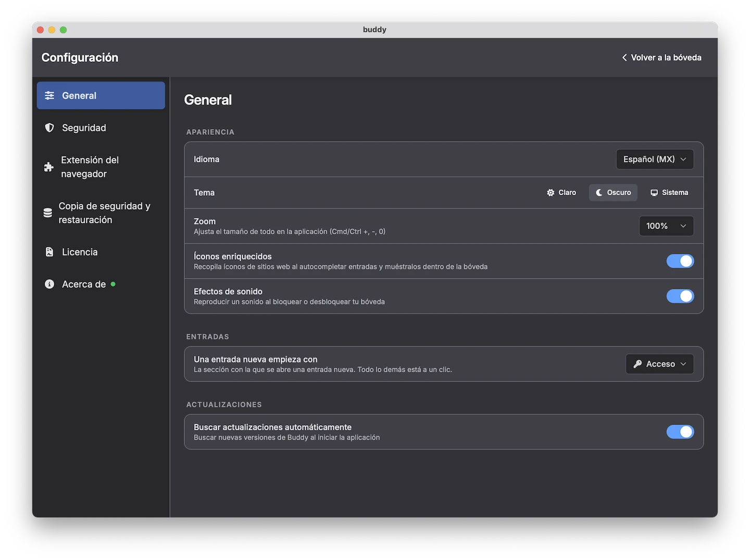Screen dimensions: 750x560
Task: Click the buddy window title text
Action: [374, 30]
